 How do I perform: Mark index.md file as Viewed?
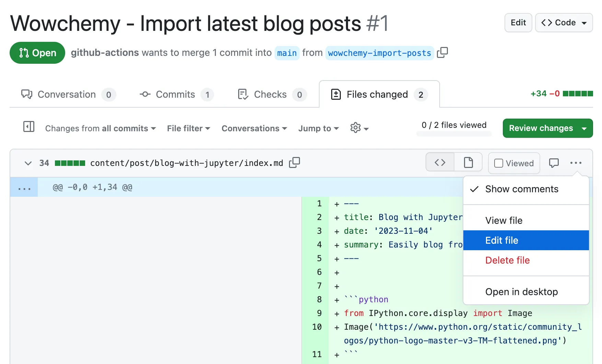click(514, 163)
